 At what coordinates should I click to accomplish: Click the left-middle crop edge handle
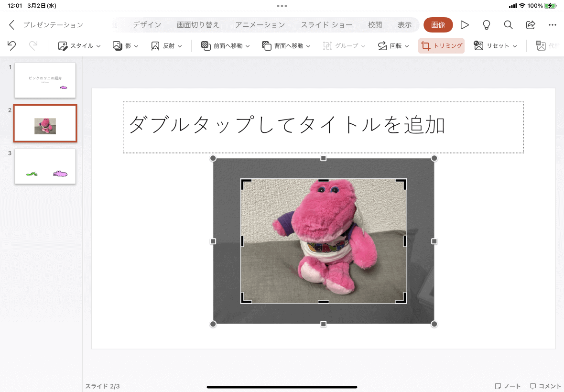(x=242, y=241)
